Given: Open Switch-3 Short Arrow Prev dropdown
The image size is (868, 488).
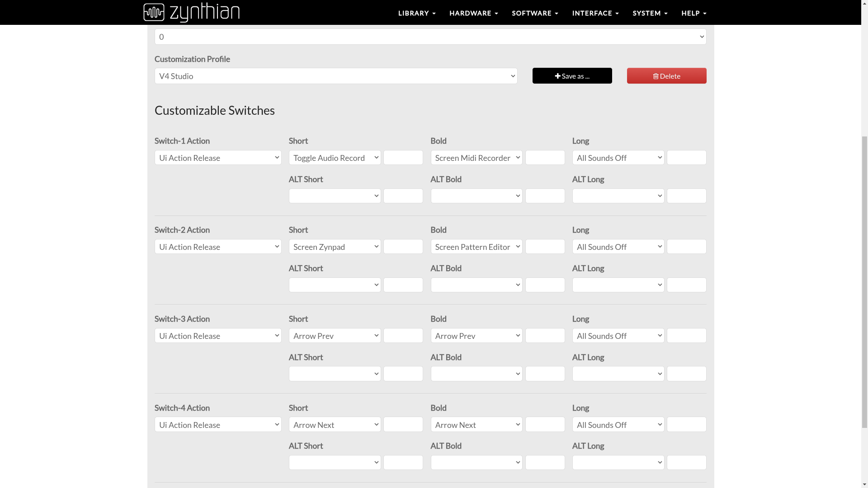Looking at the screenshot, I should coord(335,336).
